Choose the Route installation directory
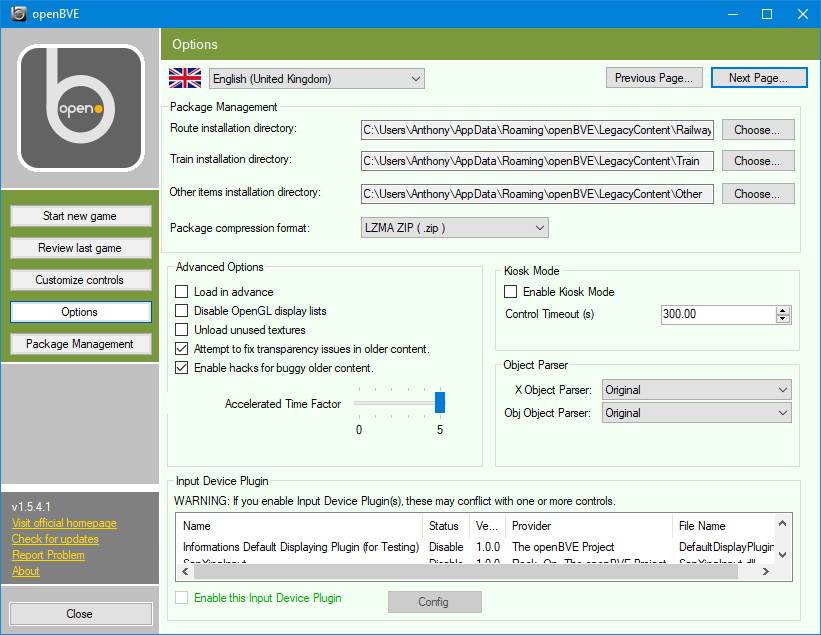Image resolution: width=821 pixels, height=635 pixels. pyautogui.click(x=758, y=130)
